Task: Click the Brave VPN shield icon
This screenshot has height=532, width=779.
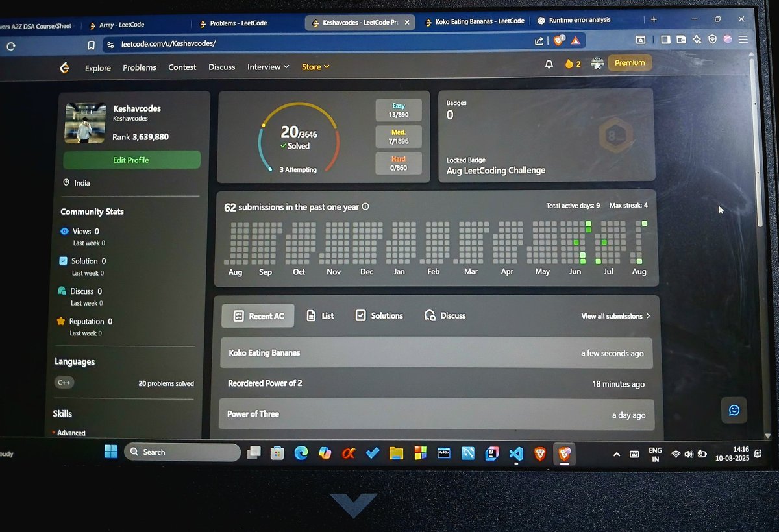Action: (x=712, y=39)
